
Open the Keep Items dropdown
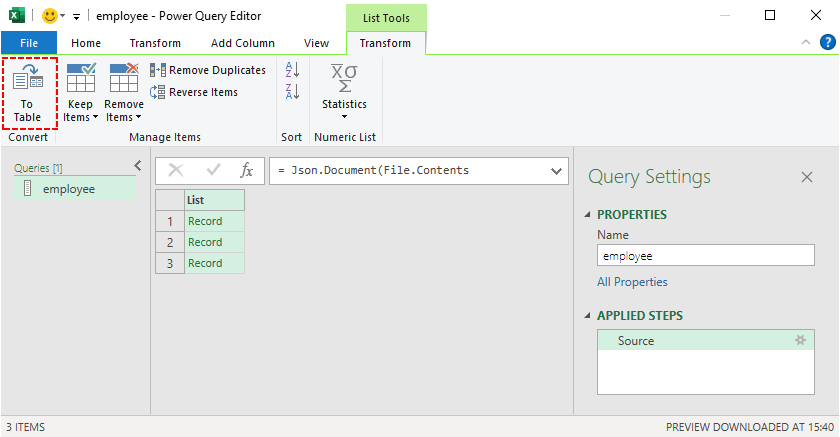[80, 93]
